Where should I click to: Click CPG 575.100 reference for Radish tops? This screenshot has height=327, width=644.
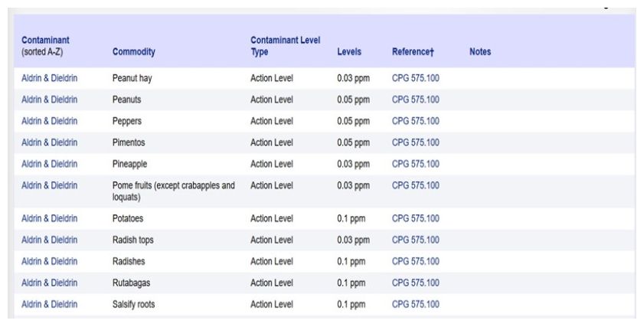tap(415, 240)
